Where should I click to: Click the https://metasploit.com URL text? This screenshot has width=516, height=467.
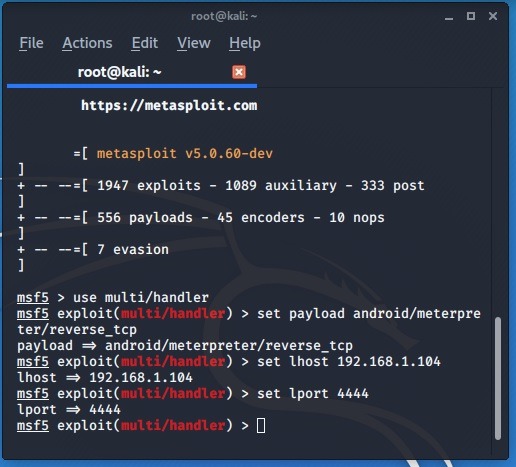tap(169, 106)
